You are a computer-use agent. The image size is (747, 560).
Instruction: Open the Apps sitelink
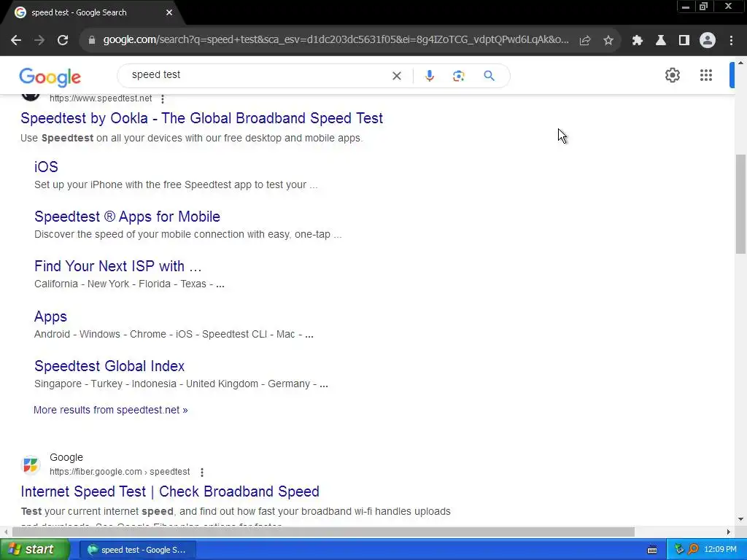pyautogui.click(x=50, y=316)
